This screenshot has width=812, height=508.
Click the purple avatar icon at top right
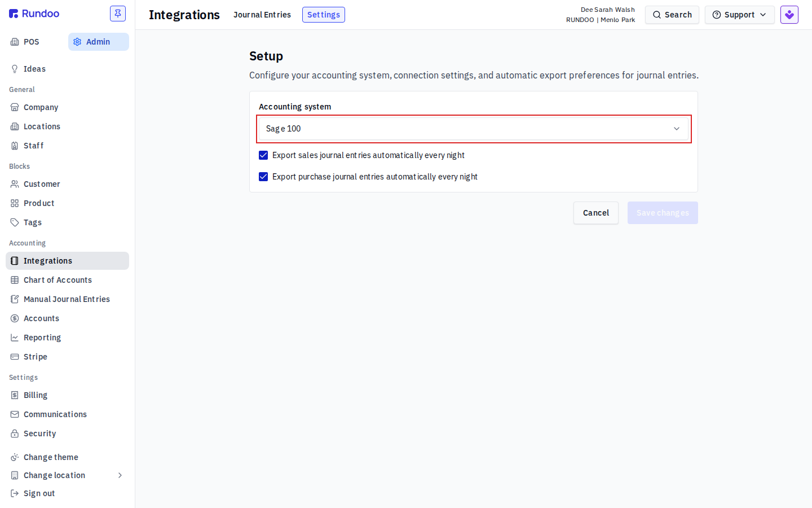[x=789, y=15]
